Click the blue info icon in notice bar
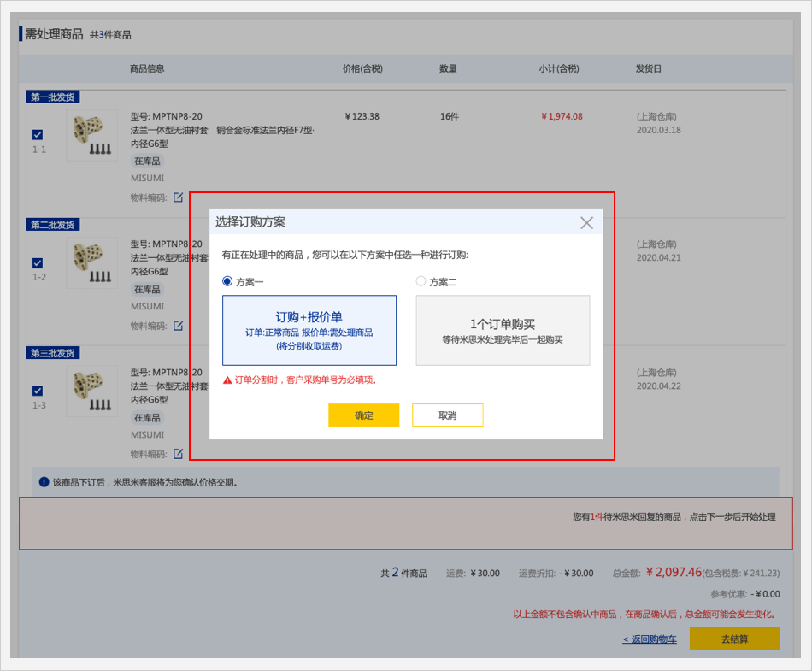This screenshot has height=671, width=812. tap(44, 482)
